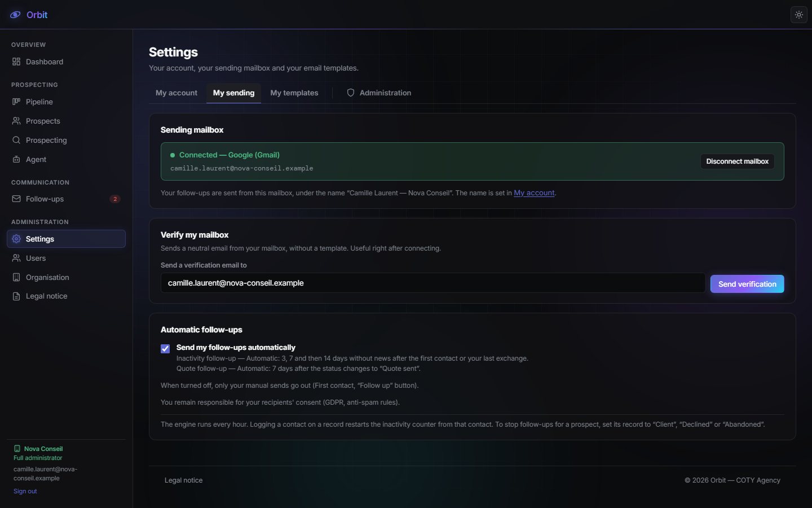This screenshot has width=812, height=508.
Task: Uncheck Send my follow-ups automatically
Action: pos(165,349)
